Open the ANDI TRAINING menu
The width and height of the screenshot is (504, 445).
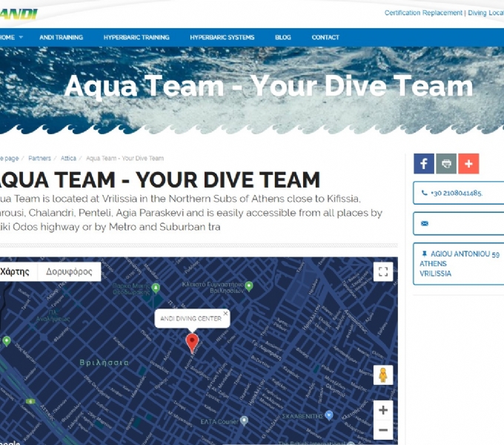61,37
